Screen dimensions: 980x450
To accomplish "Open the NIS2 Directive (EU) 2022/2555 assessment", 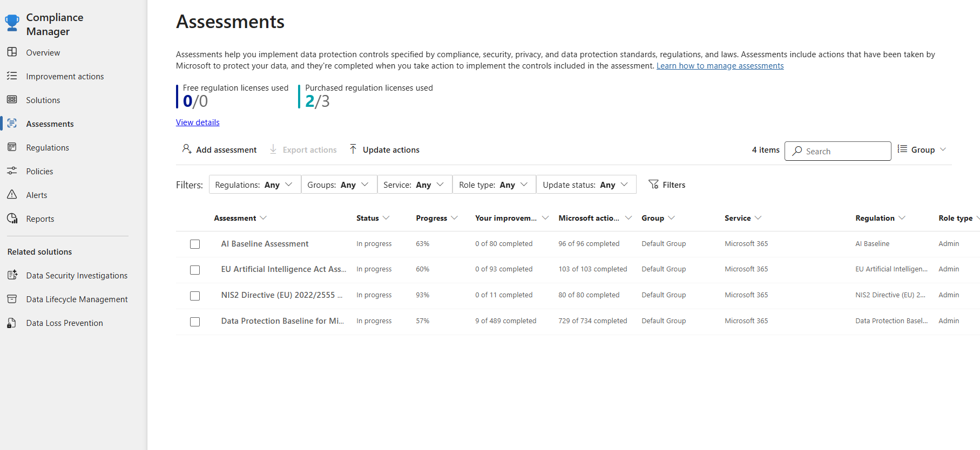I will (x=281, y=295).
